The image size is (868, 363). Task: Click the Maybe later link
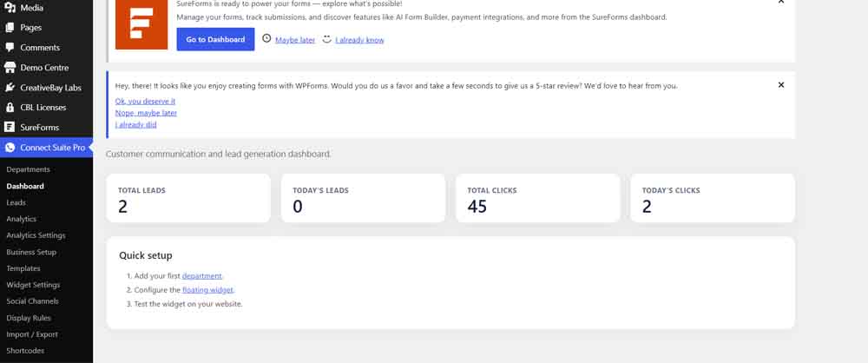295,40
